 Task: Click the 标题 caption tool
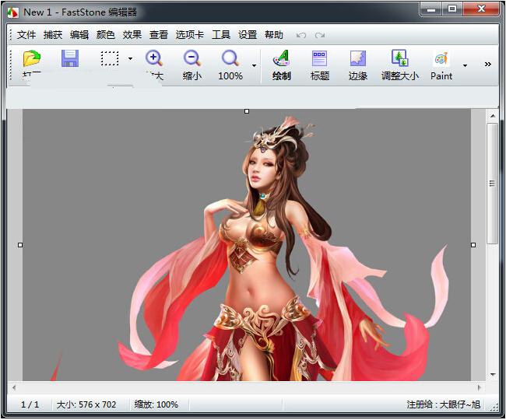click(x=319, y=59)
